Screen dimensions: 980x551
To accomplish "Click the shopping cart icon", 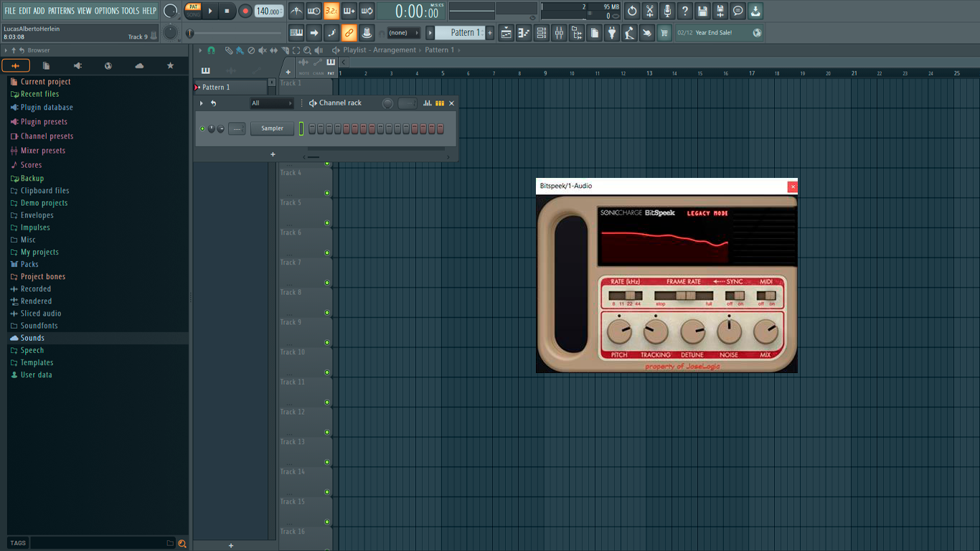I will coord(664,32).
